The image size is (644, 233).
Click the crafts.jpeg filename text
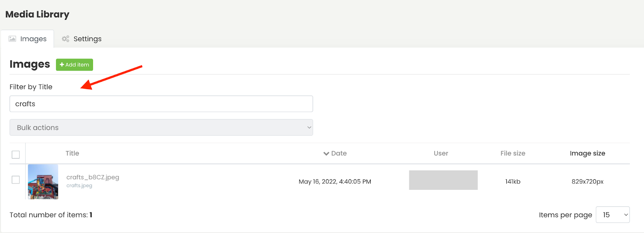pos(79,185)
